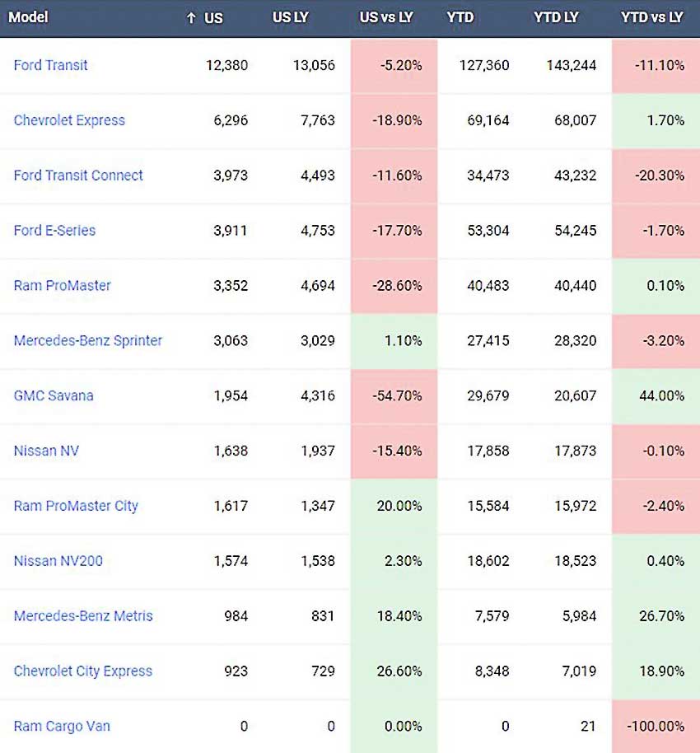This screenshot has width=700, height=753.
Task: Sort by US vs LY column header
Action: pyautogui.click(x=386, y=18)
